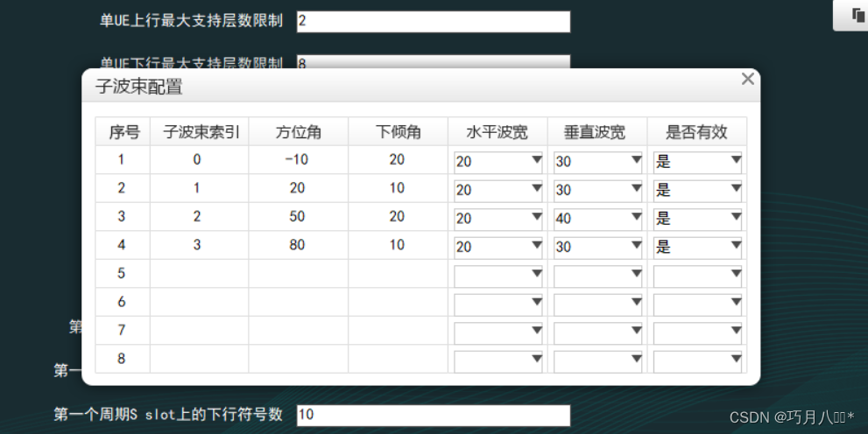
Task: Open 垂直波宽 dropdown in row 7
Action: click(598, 332)
